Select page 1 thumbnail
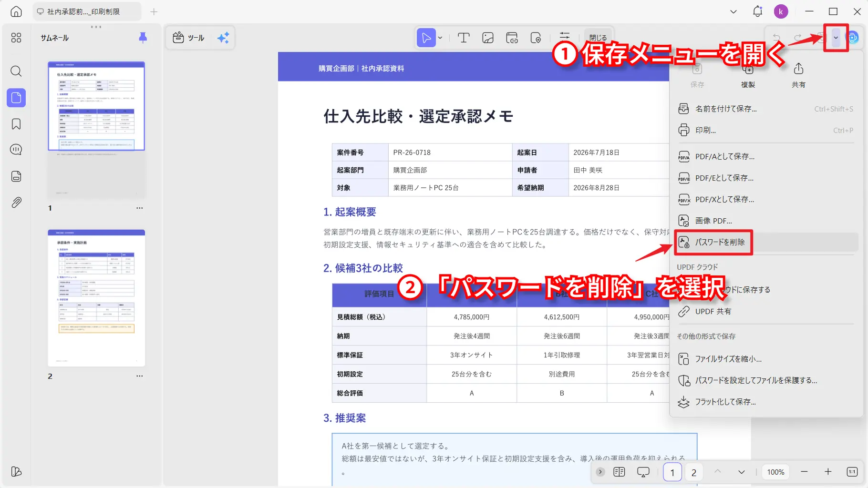Screen dimensions: 868x488 point(96,130)
